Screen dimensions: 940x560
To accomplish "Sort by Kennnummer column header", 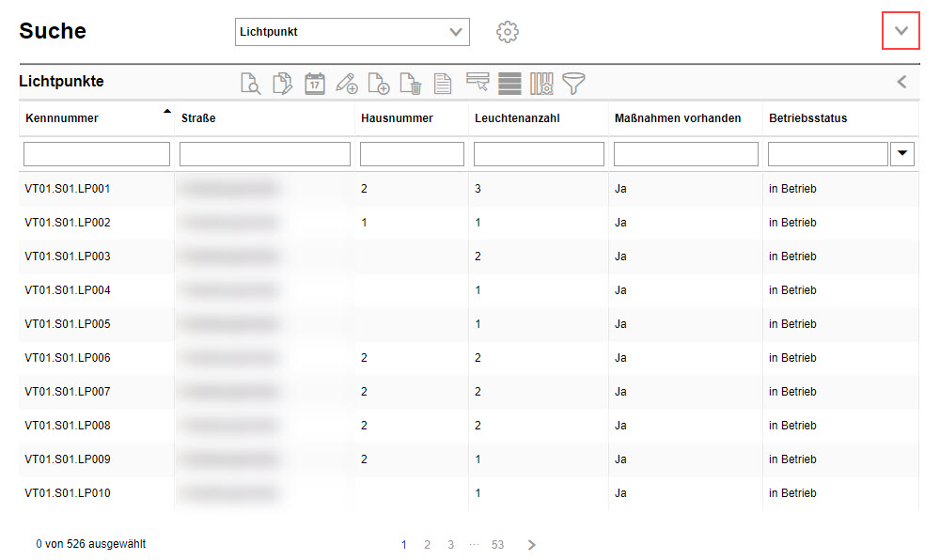I will [62, 118].
